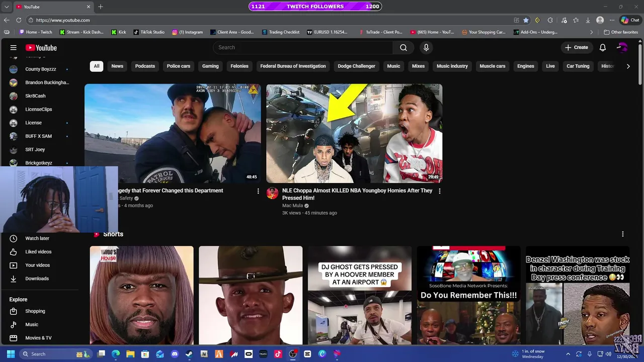
Task: Select the Mixes filter chip
Action: (418, 66)
